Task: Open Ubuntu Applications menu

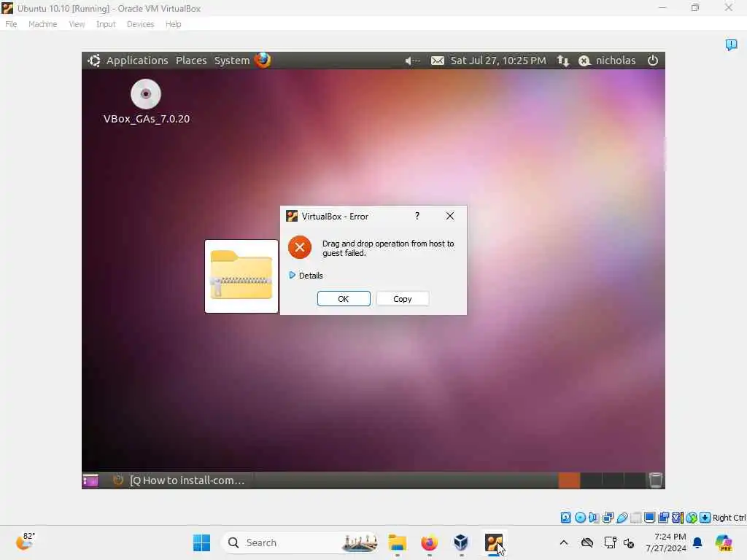Action: pyautogui.click(x=137, y=61)
